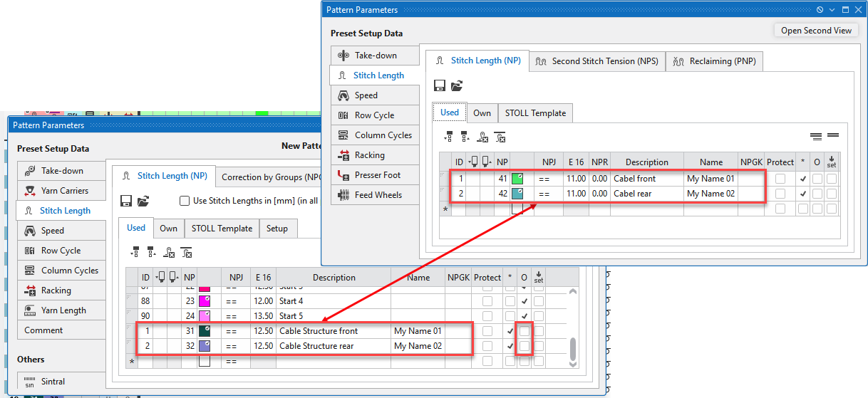Open Racking in the front window sidebar

[x=369, y=155]
